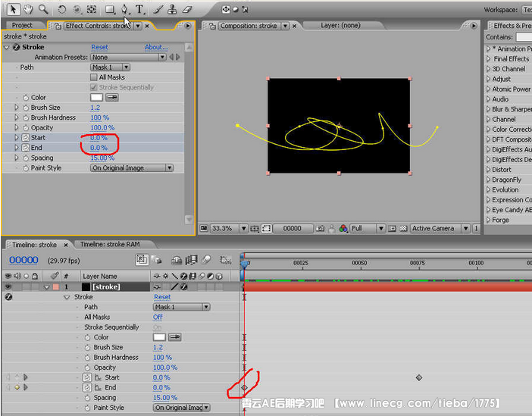Select the Brush tool
The image size is (532, 416).
click(158, 9)
